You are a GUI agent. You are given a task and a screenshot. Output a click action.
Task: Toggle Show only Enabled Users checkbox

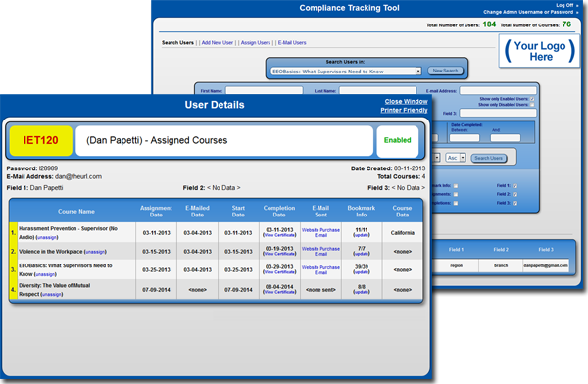pos(532,99)
